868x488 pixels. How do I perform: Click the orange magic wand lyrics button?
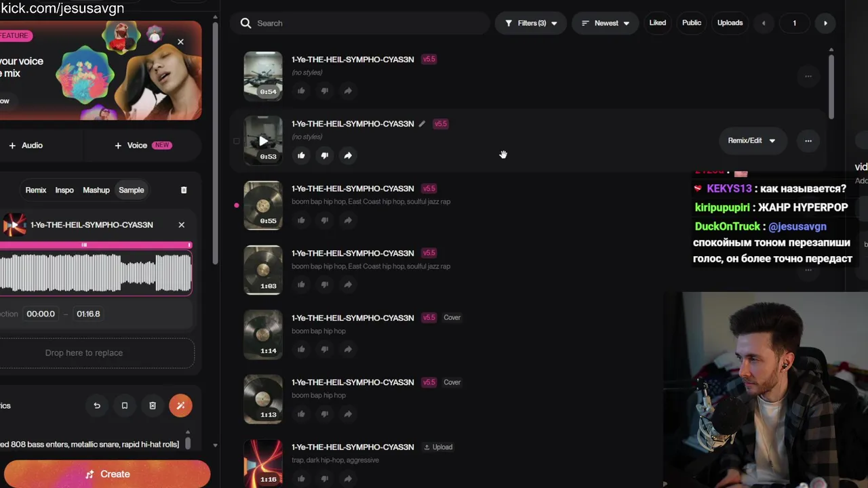coord(180,405)
